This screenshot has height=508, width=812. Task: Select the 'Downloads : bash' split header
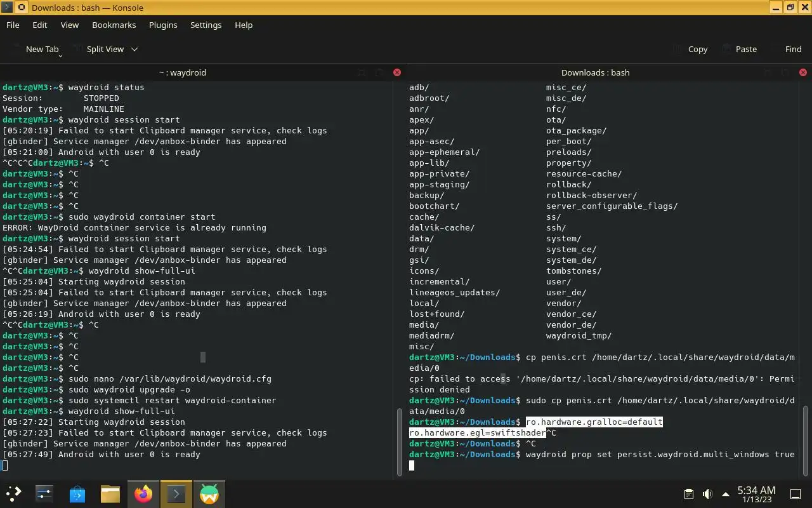tap(596, 72)
